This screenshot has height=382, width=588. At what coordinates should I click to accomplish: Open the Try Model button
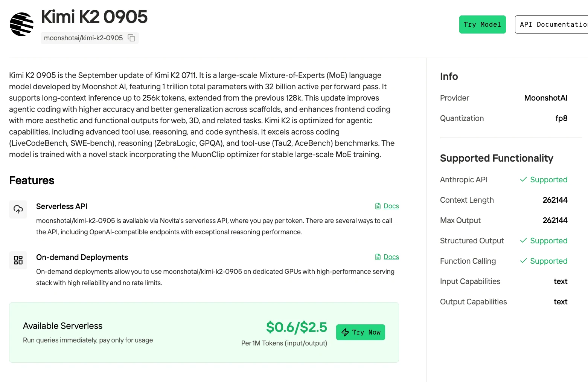(483, 24)
